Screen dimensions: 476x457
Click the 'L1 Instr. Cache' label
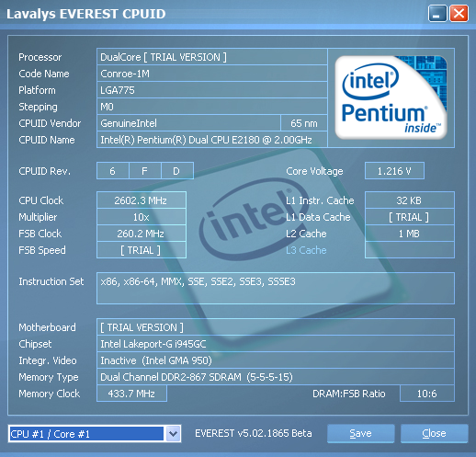320,200
